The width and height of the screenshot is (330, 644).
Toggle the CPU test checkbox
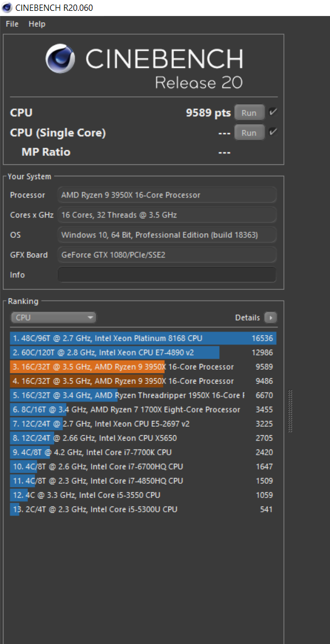point(272,112)
